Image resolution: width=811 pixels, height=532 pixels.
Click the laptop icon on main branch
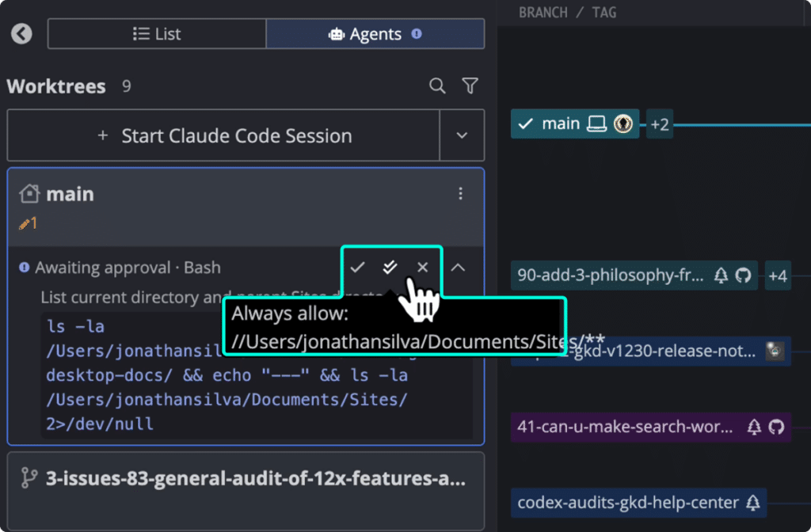coord(596,124)
